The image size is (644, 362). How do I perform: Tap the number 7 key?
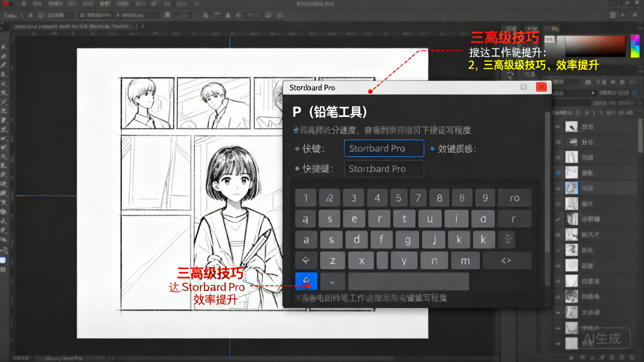pos(418,198)
